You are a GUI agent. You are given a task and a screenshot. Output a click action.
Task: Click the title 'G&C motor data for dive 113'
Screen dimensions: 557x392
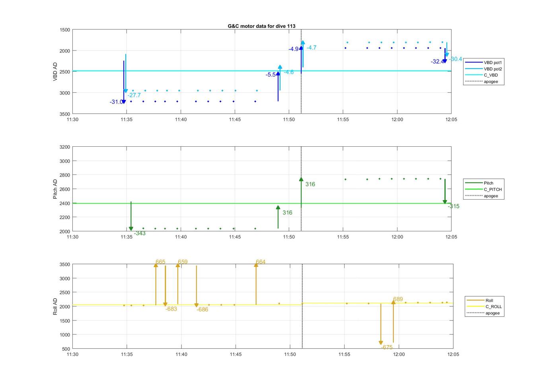click(261, 26)
